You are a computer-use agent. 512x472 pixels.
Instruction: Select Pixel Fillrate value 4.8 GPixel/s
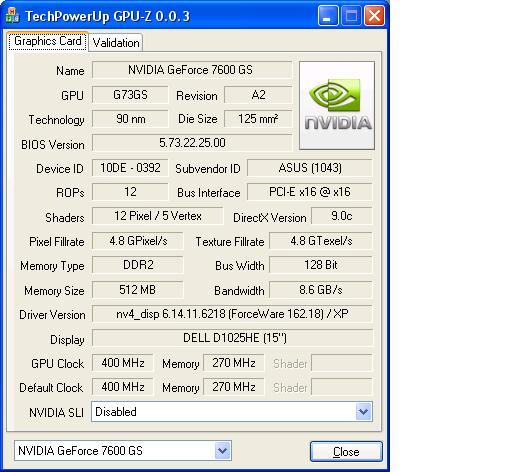pyautogui.click(x=138, y=241)
